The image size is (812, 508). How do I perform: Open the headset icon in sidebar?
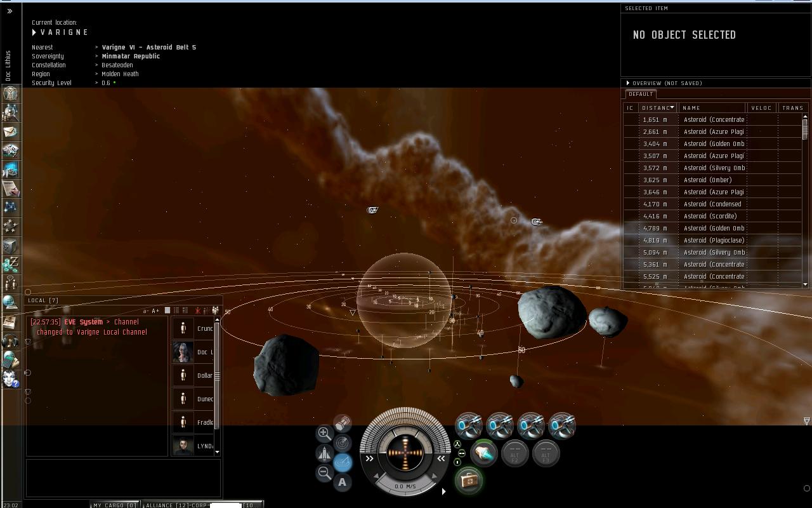tap(10, 341)
